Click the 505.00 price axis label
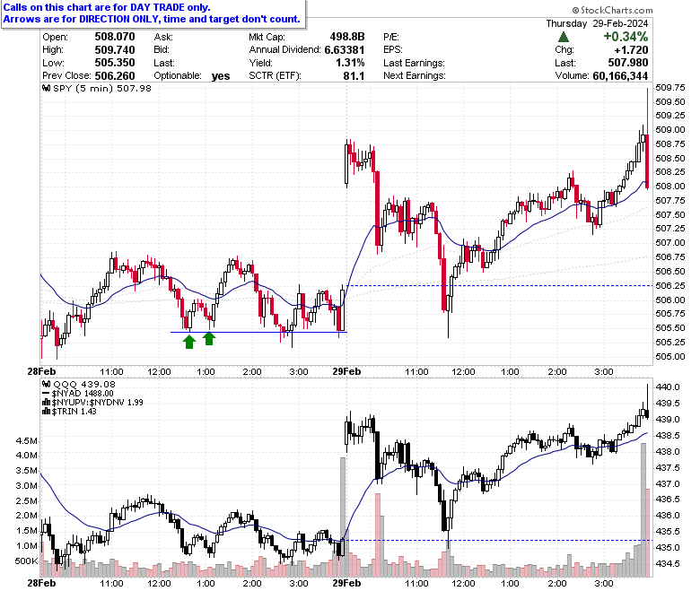The image size is (700, 591). [670, 357]
